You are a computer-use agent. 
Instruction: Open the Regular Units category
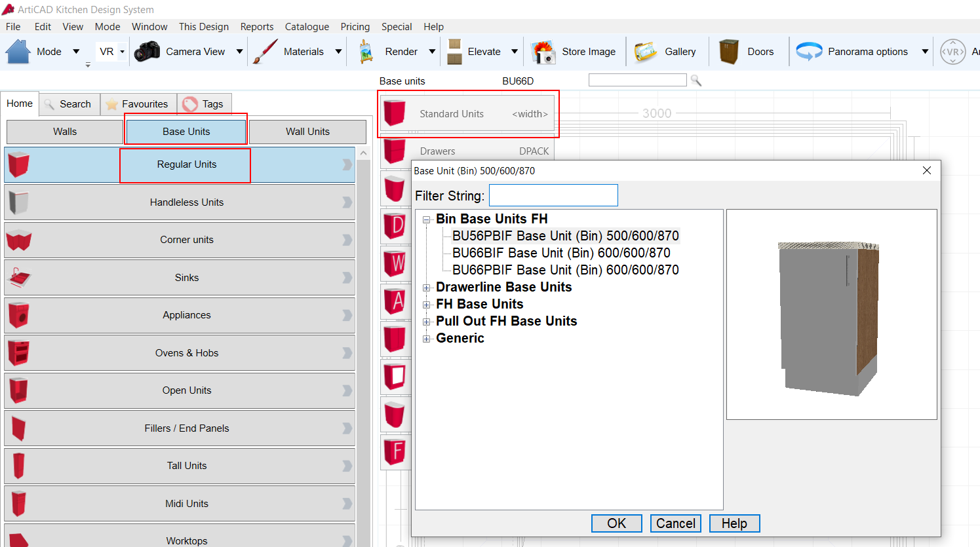(x=180, y=164)
